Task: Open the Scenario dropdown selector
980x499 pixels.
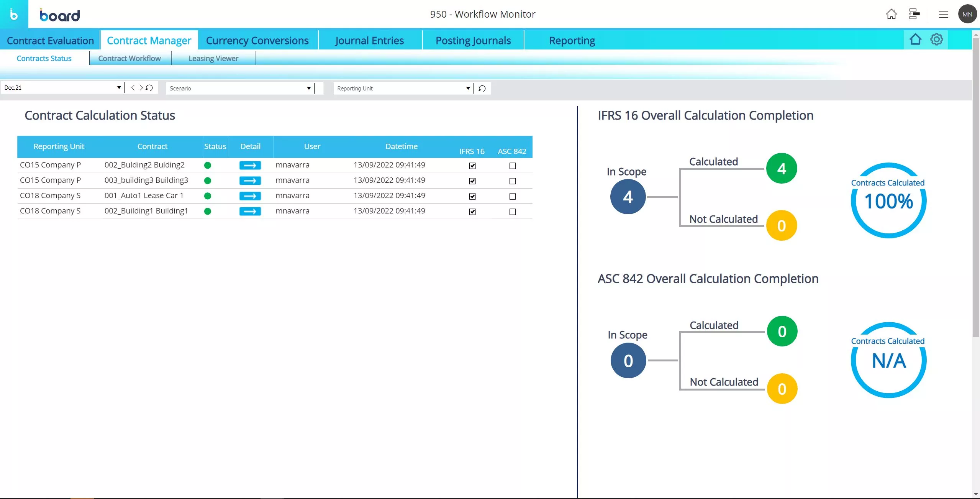Action: click(x=308, y=88)
